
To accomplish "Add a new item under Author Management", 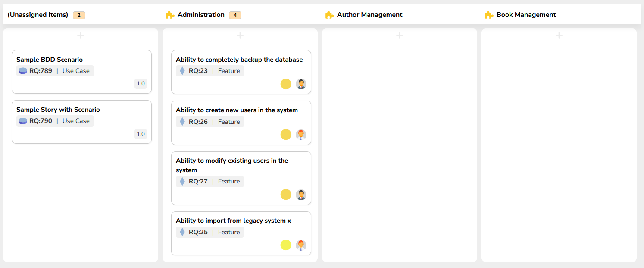I will coord(400,35).
